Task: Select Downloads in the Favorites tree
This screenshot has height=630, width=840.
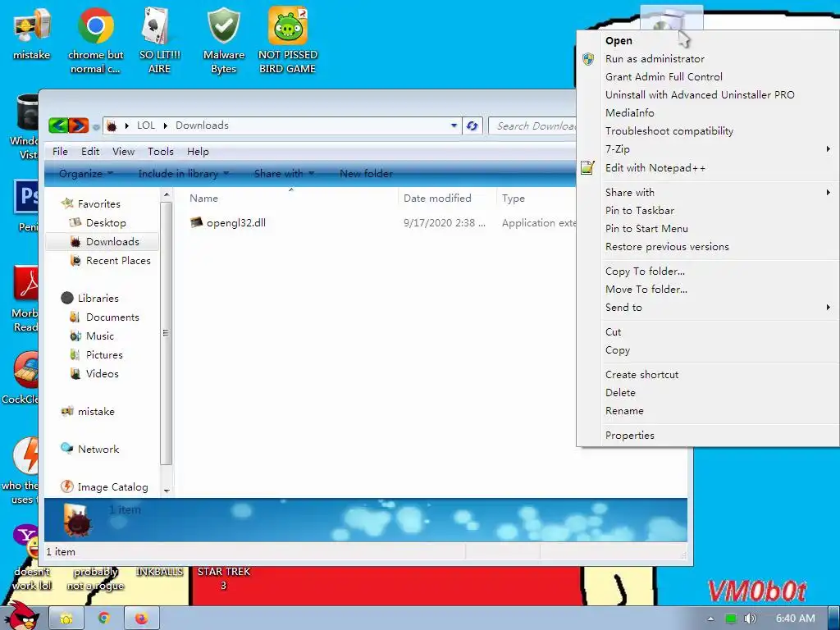Action: [x=103, y=242]
